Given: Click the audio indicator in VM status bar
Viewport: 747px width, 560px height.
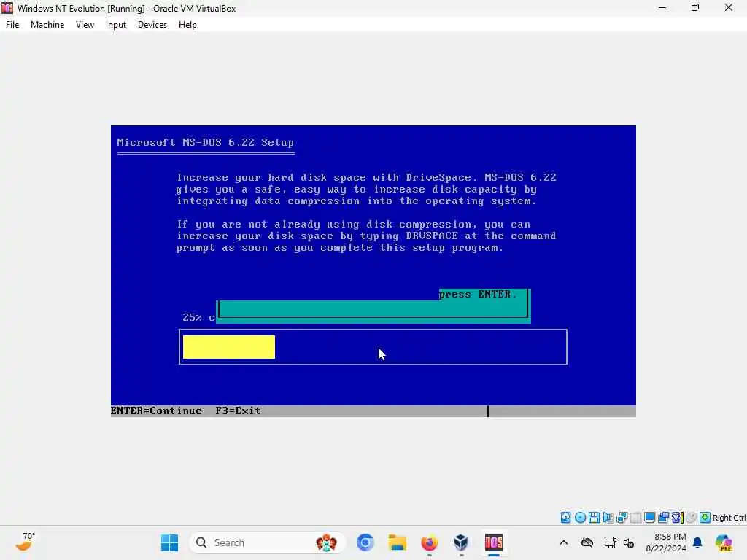Looking at the screenshot, I should click(x=608, y=517).
